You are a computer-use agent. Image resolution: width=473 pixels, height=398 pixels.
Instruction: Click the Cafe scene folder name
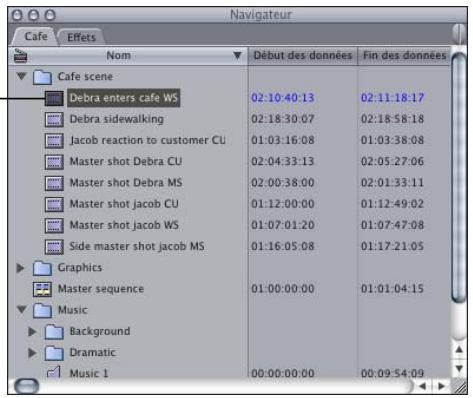(85, 77)
